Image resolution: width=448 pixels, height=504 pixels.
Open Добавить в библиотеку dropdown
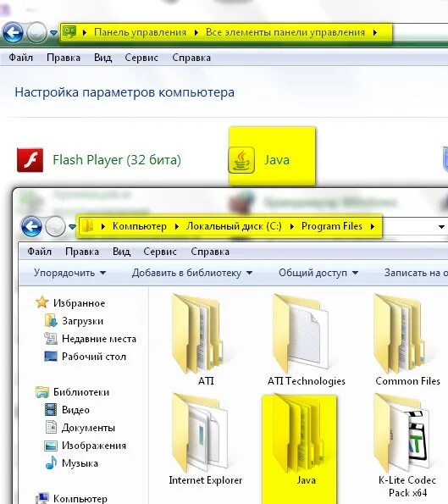click(x=192, y=273)
